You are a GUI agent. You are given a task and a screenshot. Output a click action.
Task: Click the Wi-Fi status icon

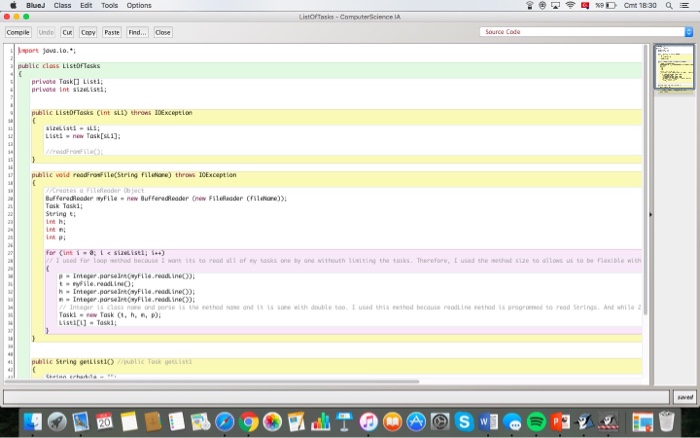tap(570, 5)
